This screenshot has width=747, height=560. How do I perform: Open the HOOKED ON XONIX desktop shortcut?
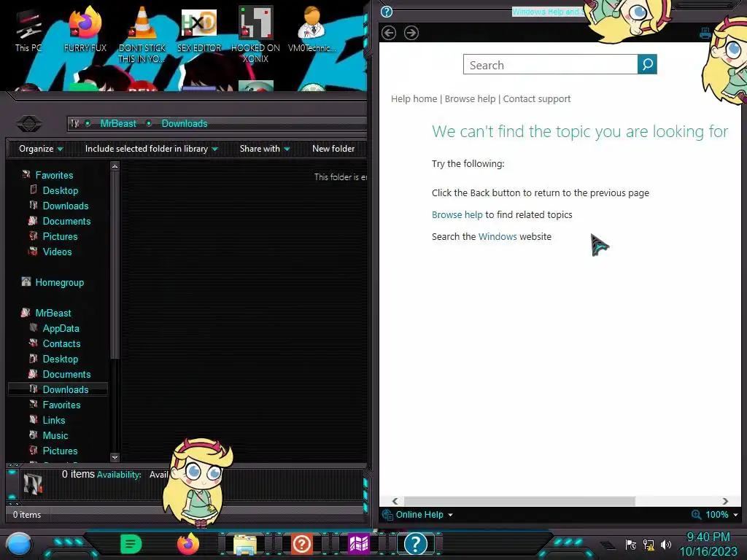point(256,34)
